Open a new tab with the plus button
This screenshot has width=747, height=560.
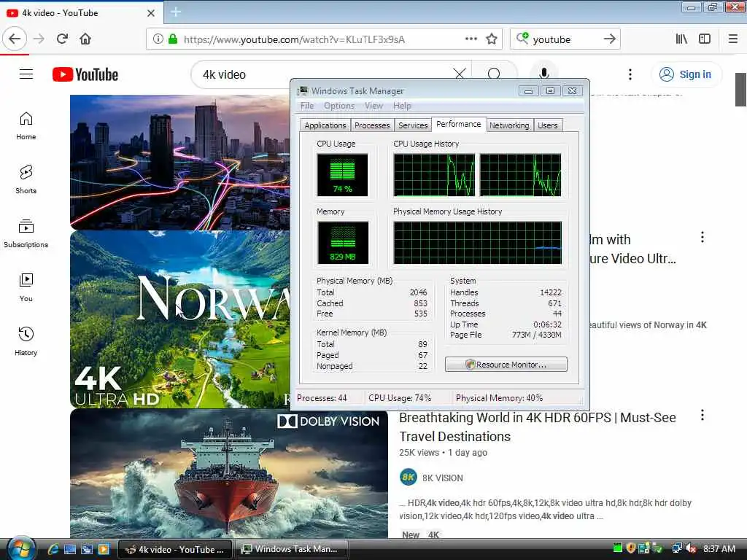coord(176,12)
